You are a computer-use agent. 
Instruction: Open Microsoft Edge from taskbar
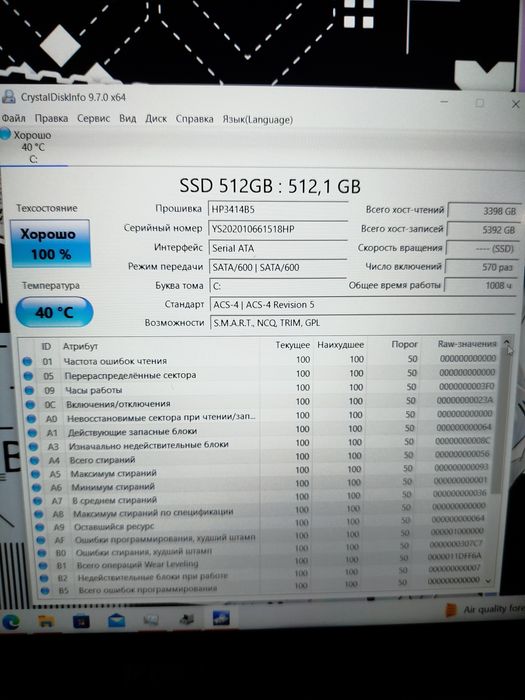click(x=10, y=622)
